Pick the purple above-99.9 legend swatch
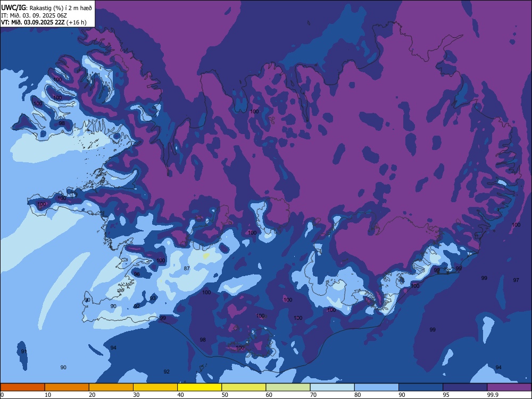 click(x=509, y=387)
